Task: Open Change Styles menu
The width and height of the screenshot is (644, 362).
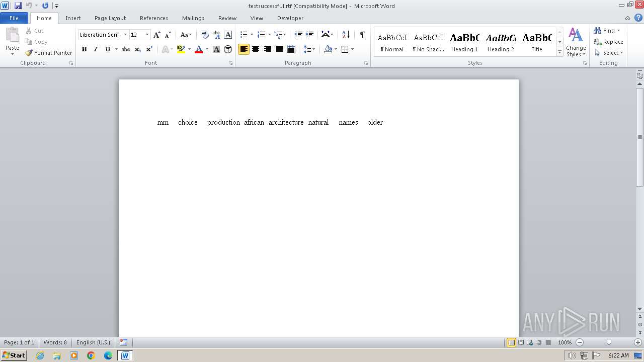Action: (x=576, y=42)
